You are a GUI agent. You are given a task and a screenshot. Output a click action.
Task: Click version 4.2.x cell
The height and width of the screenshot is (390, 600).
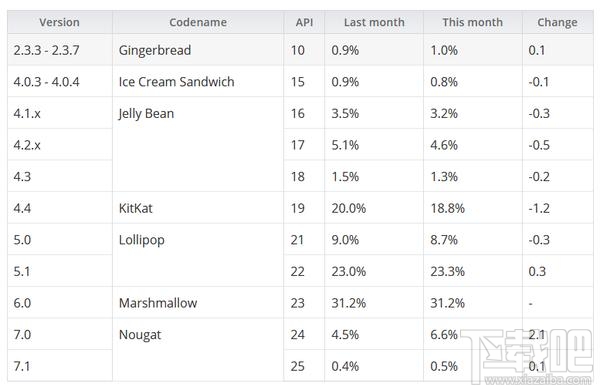click(x=60, y=145)
